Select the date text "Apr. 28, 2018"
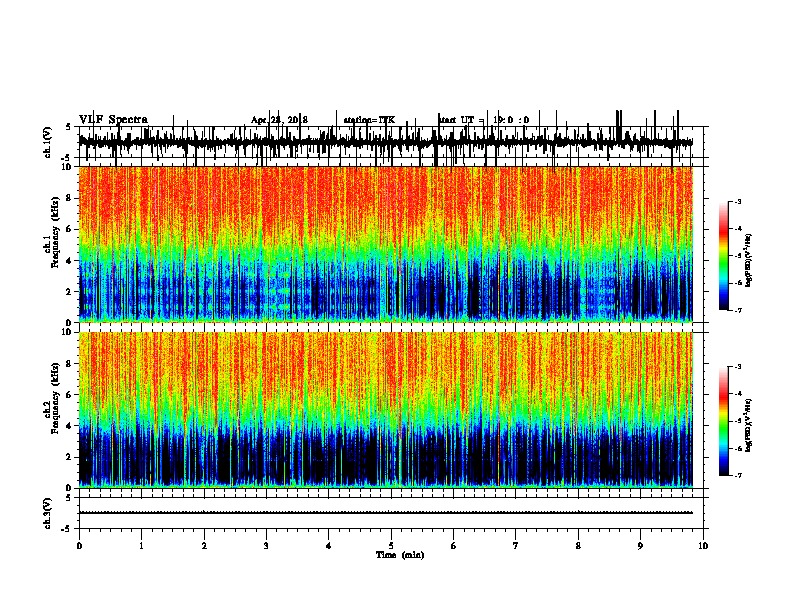This screenshot has height=612, width=792. [x=279, y=120]
